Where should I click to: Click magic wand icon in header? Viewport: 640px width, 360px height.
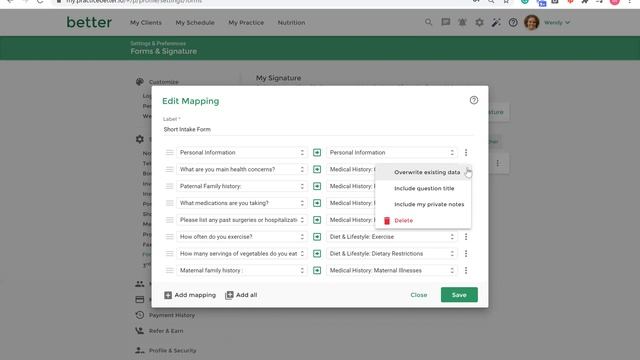496,22
